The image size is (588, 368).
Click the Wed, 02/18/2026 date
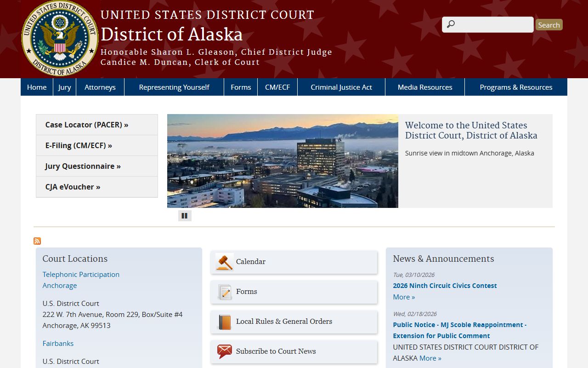[415, 314]
